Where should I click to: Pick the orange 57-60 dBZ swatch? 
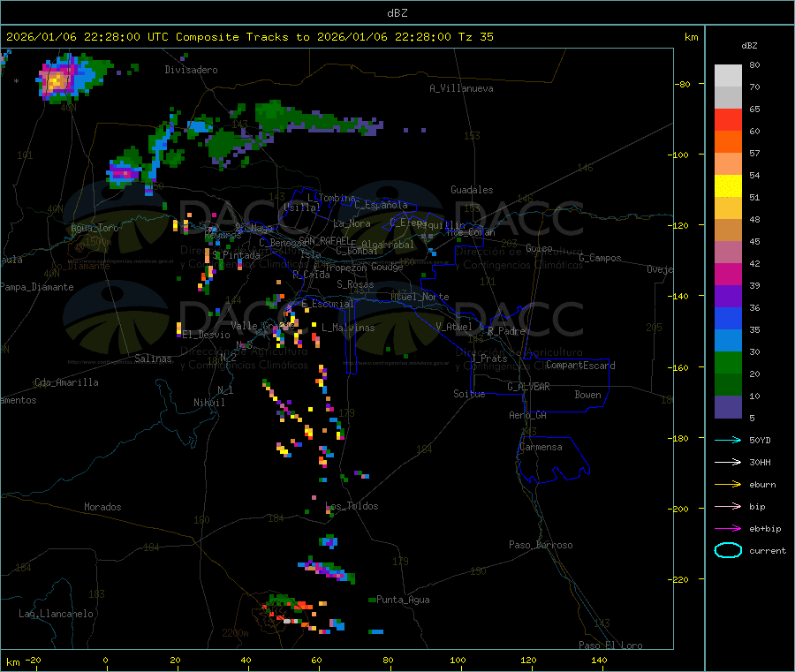tap(728, 142)
